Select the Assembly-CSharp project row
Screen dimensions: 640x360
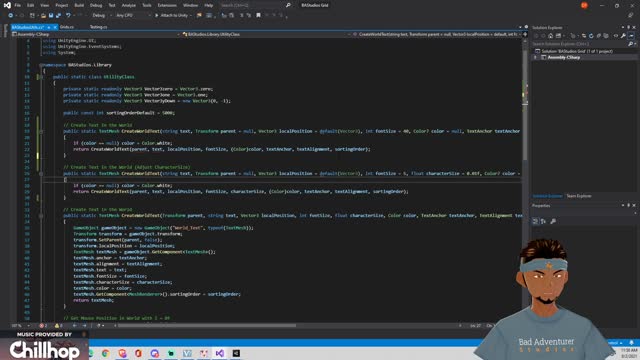[x=584, y=58]
